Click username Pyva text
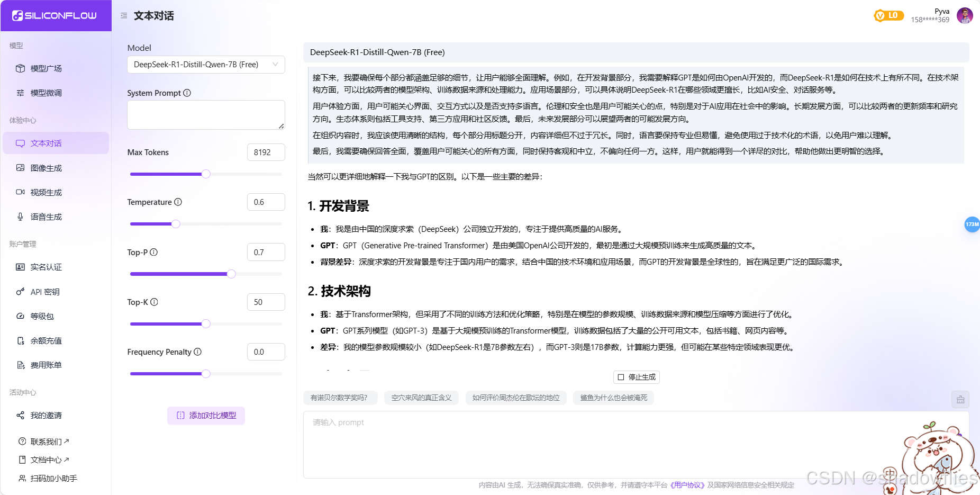980x495 pixels. pos(942,11)
